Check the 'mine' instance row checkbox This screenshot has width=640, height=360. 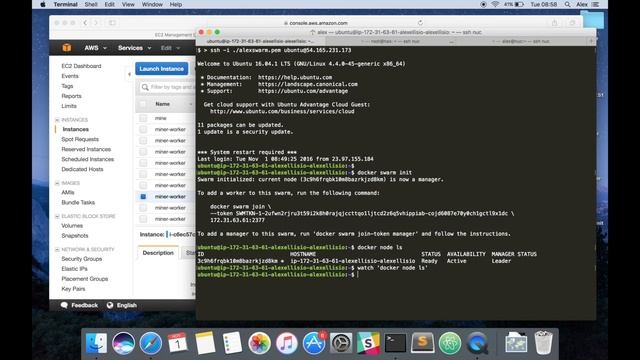pos(143,118)
